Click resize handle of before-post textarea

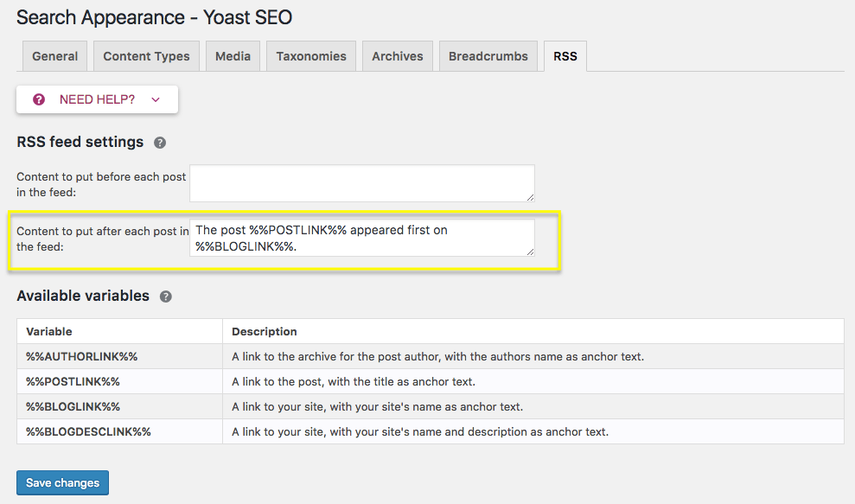(x=531, y=197)
